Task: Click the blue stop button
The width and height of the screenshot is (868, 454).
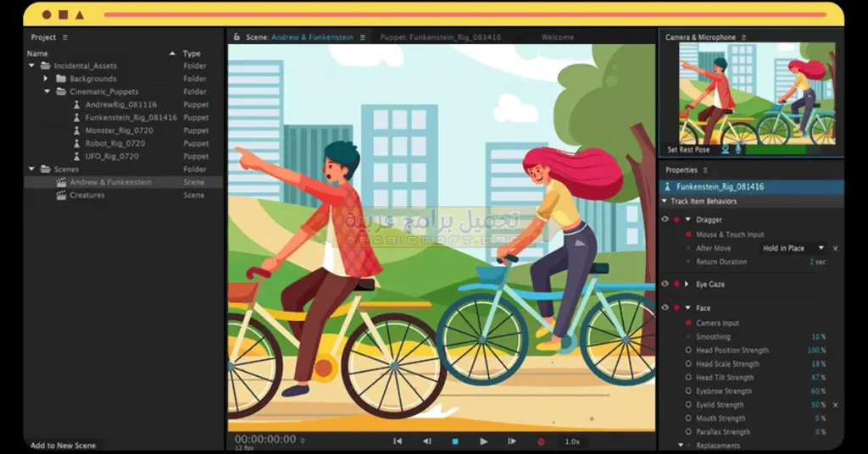Action: (455, 441)
